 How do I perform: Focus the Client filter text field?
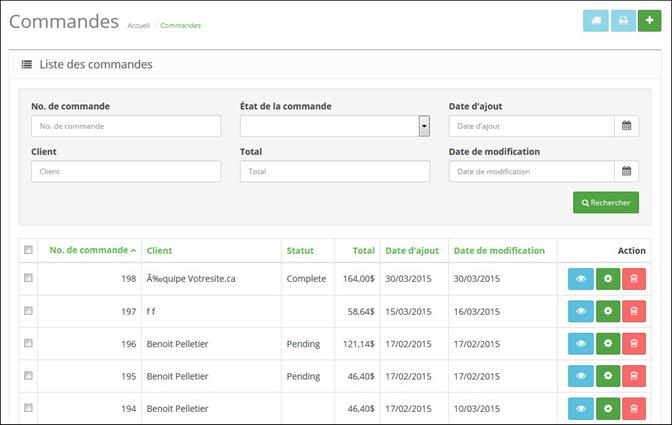tap(126, 172)
